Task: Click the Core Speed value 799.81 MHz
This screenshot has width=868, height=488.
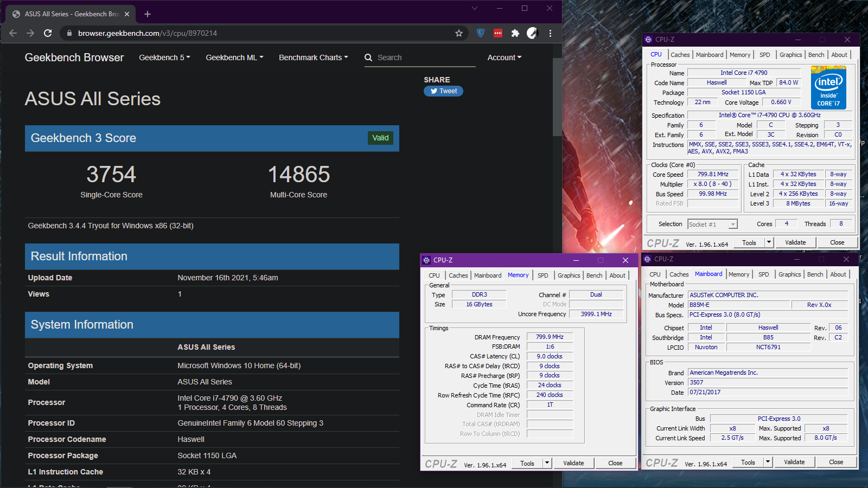Action: click(x=713, y=175)
